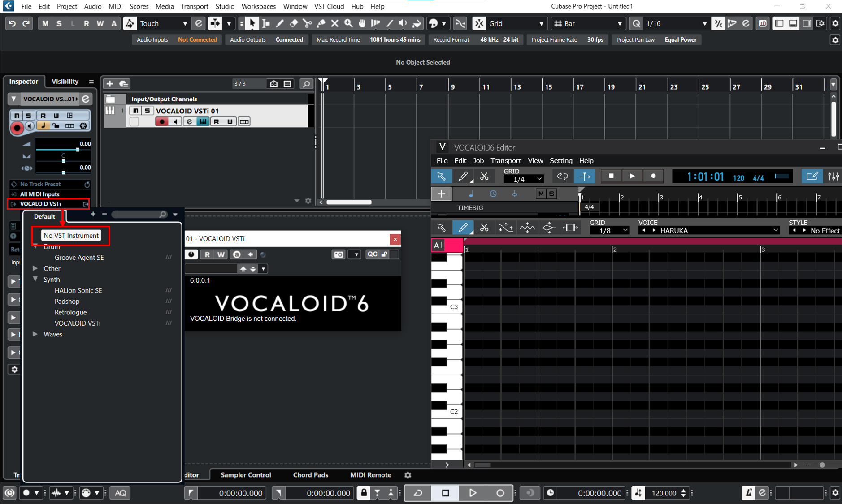
Task: Choose HALion Sonic SE instrument
Action: pyautogui.click(x=78, y=290)
